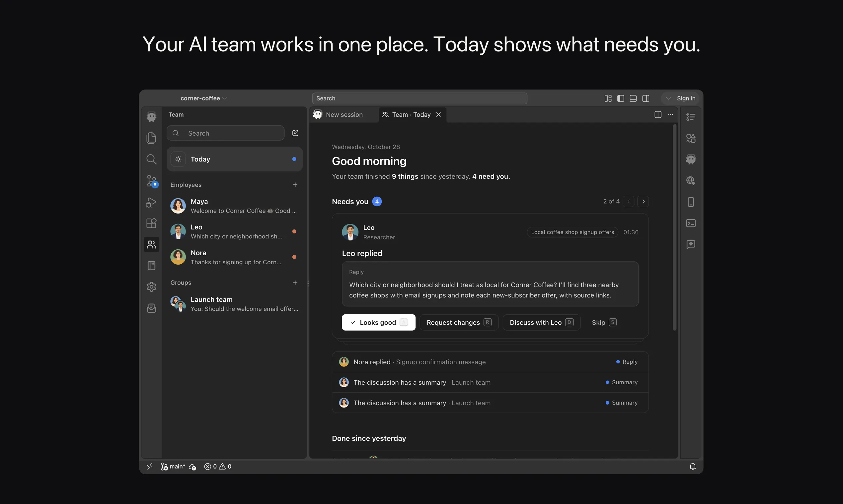This screenshot has height=504, width=843.
Task: Select the Team people icon in activity bar
Action: point(151,244)
